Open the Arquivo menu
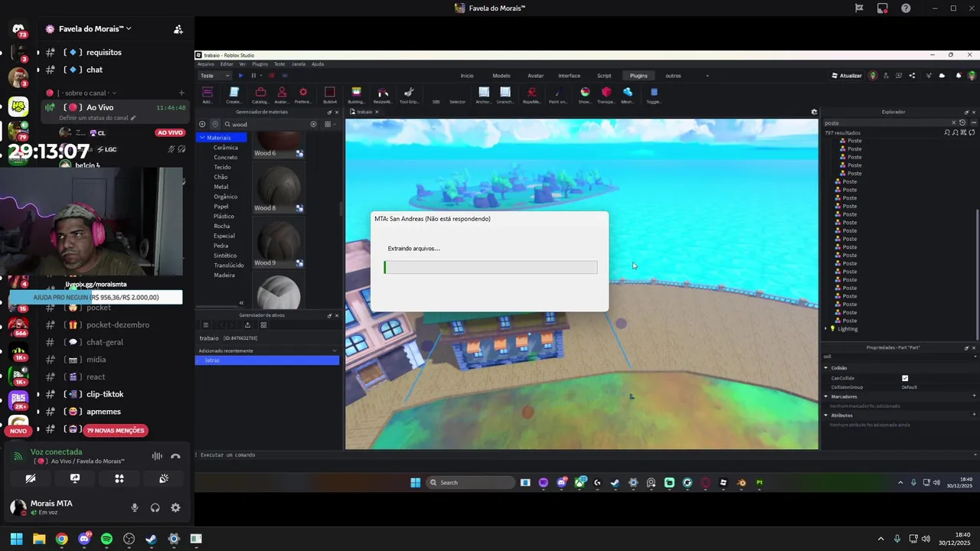The width and height of the screenshot is (980, 551). pyautogui.click(x=206, y=64)
